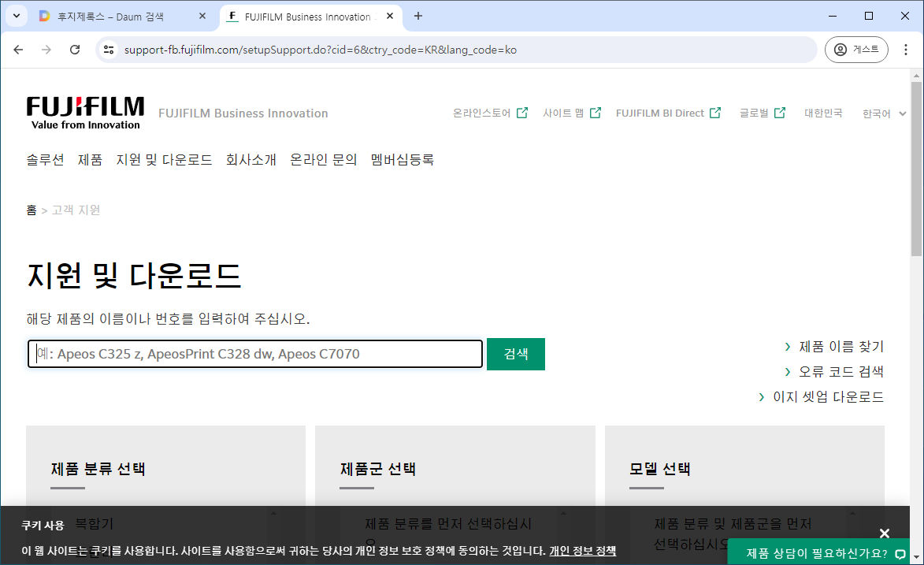The width and height of the screenshot is (924, 565).
Task: Click the product name search field
Action: click(x=255, y=354)
